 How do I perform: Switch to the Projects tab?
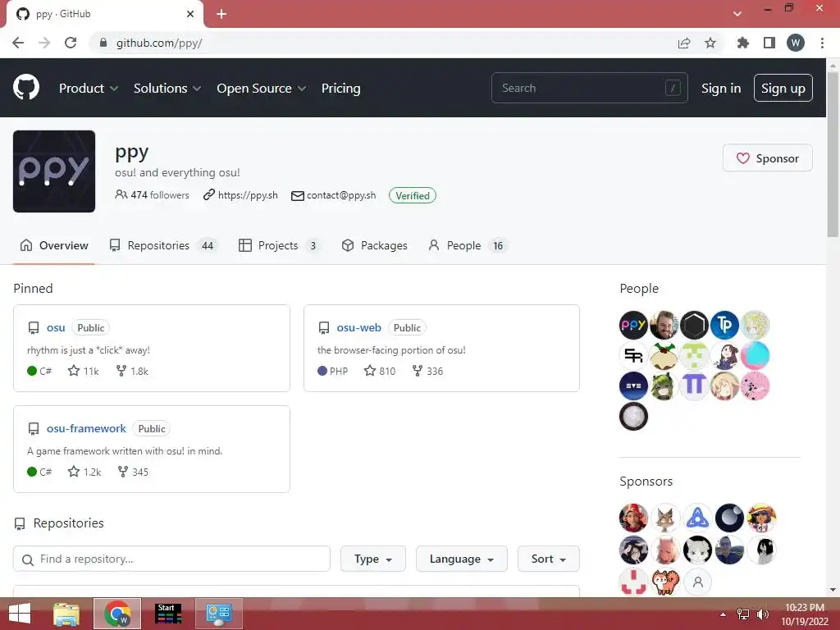(279, 245)
